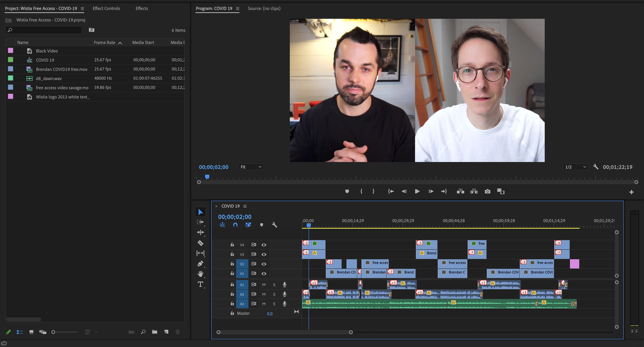Viewport: 644px width, 347px height.
Task: Hide track V4 with its eye icon
Action: point(264,245)
